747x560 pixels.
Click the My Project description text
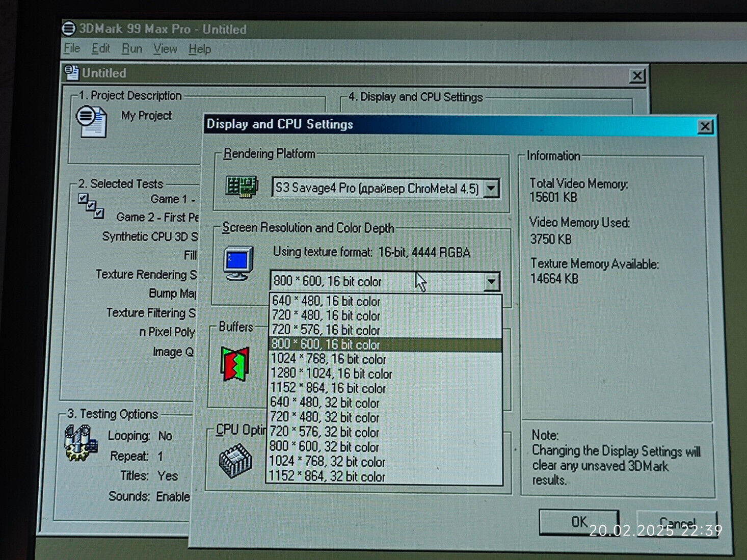(146, 116)
